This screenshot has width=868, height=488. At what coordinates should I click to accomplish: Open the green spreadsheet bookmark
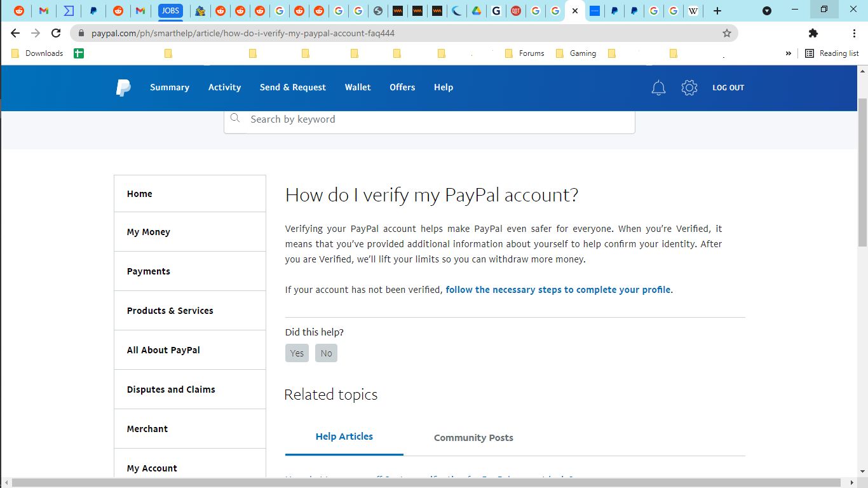[79, 53]
